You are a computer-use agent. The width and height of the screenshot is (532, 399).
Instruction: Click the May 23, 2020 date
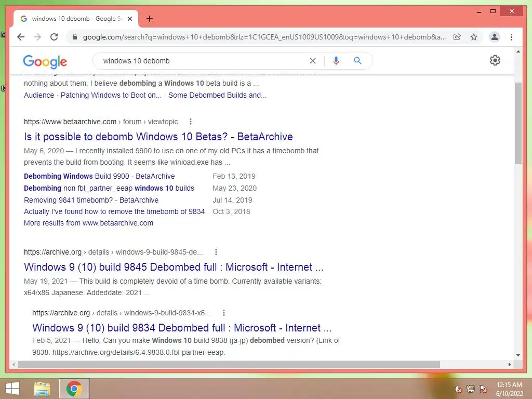(x=234, y=188)
